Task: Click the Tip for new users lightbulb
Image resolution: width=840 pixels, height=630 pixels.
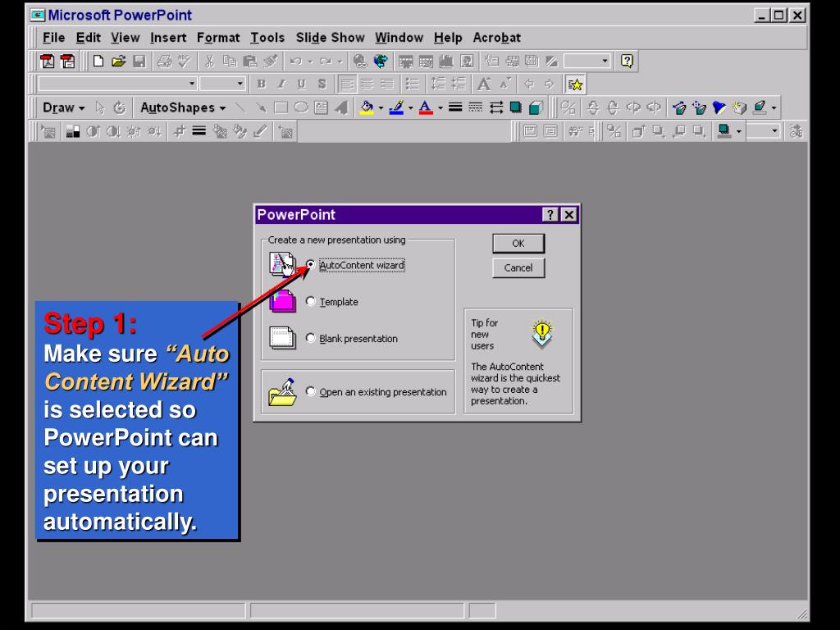Action: [x=542, y=333]
